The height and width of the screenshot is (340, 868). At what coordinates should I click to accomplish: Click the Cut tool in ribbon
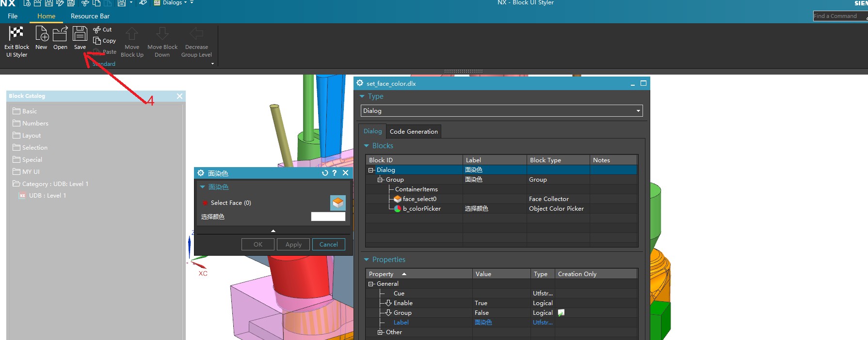pyautogui.click(x=103, y=30)
